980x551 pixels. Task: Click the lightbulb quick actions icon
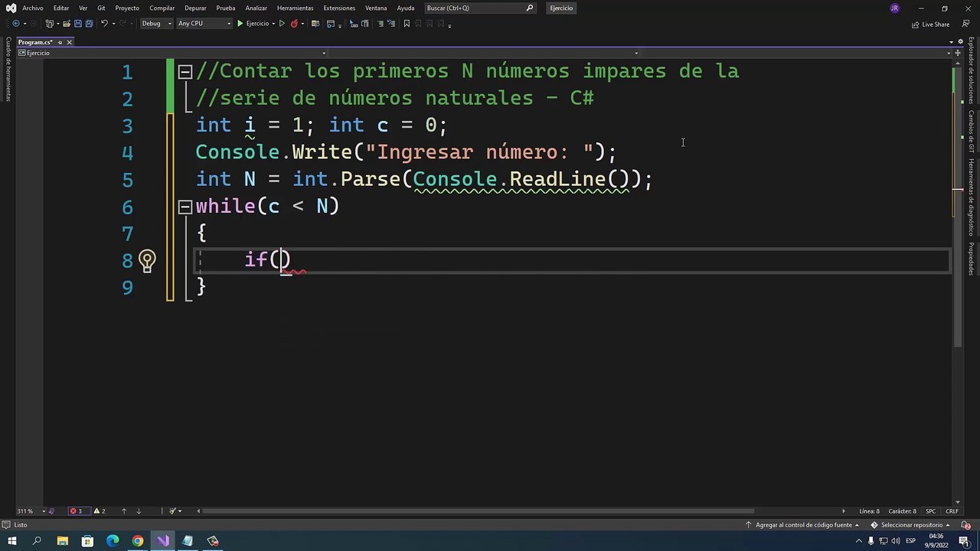[147, 260]
